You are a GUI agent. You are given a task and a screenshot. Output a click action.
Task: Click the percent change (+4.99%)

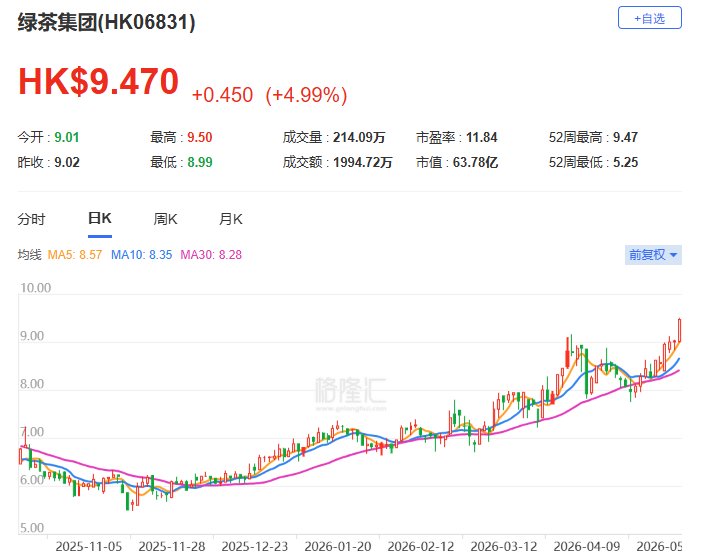[x=306, y=95]
